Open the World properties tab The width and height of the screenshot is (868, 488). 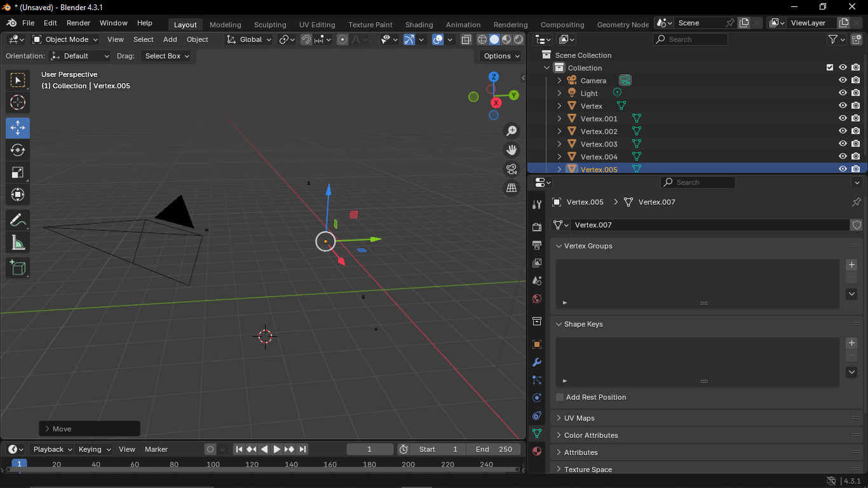pyautogui.click(x=537, y=298)
